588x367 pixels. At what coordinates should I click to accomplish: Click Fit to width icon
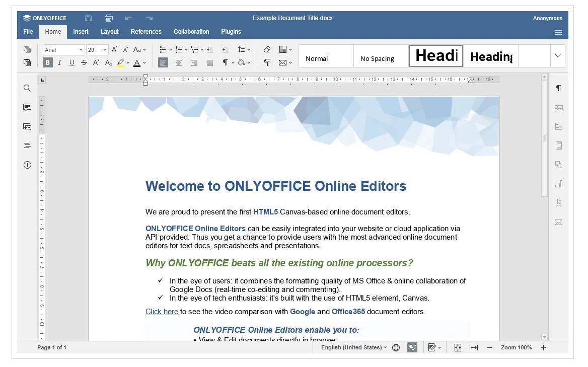474,347
